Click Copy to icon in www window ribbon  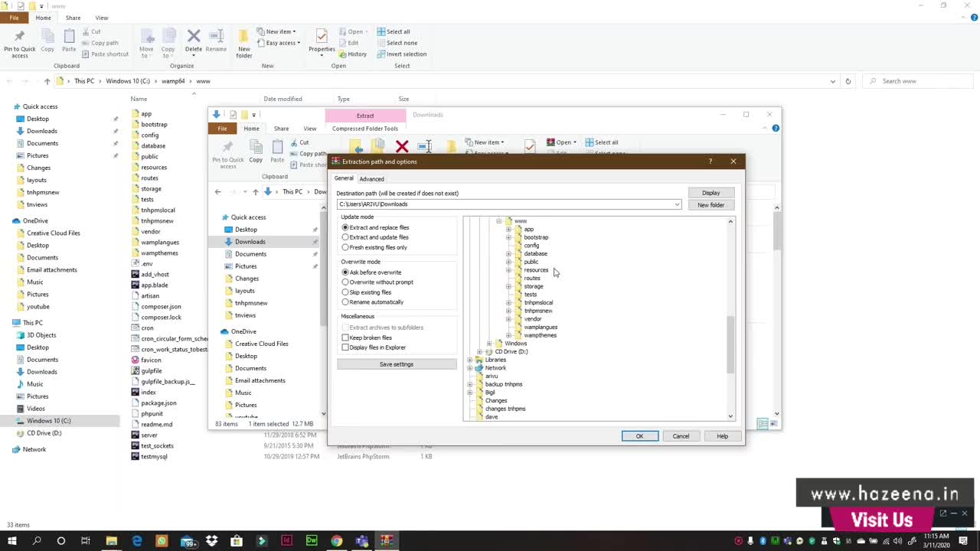(168, 43)
